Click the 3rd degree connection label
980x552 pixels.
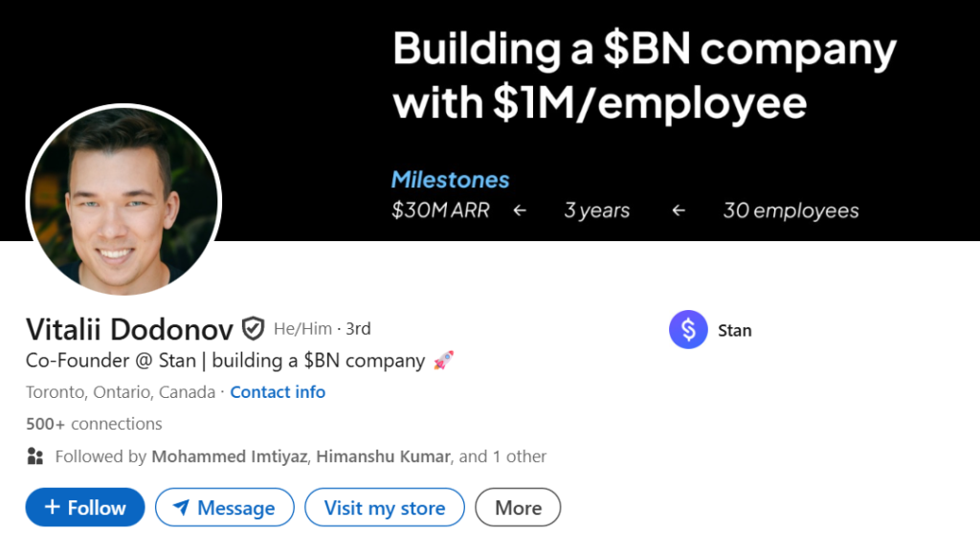pos(358,329)
